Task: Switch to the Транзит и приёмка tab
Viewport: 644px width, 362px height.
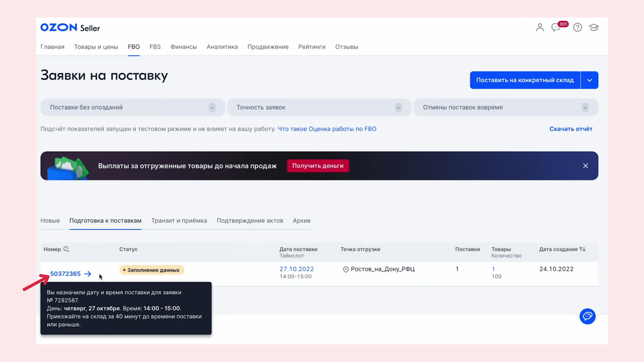Action: click(x=179, y=220)
